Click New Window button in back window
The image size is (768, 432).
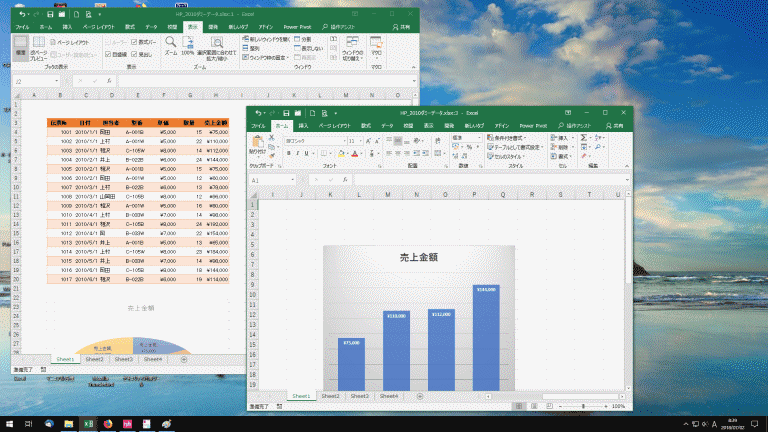pyautogui.click(x=266, y=39)
